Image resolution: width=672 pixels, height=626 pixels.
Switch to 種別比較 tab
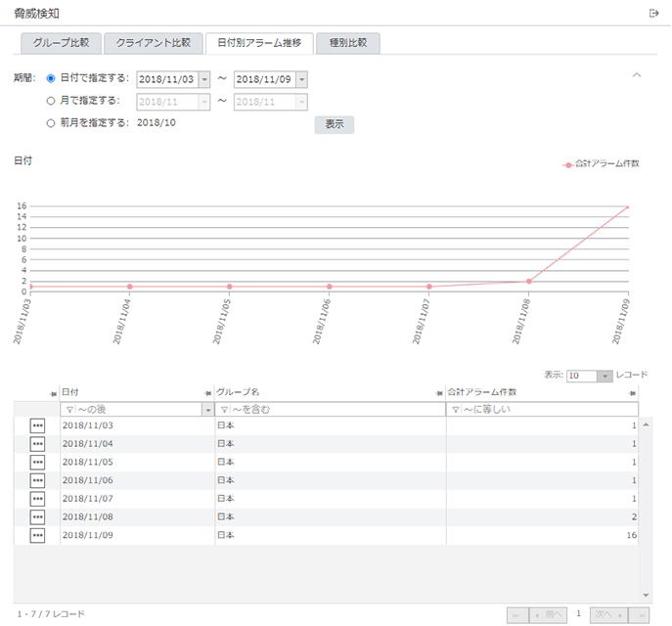tap(348, 43)
